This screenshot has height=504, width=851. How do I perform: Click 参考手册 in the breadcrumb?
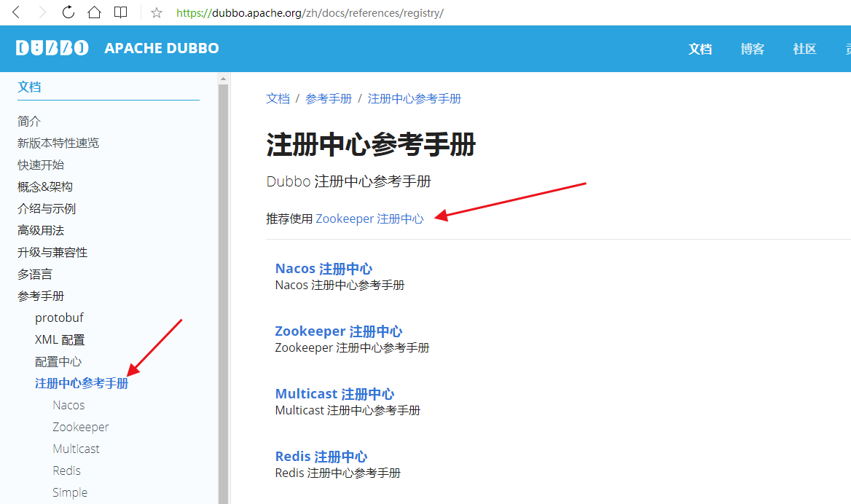tap(329, 99)
